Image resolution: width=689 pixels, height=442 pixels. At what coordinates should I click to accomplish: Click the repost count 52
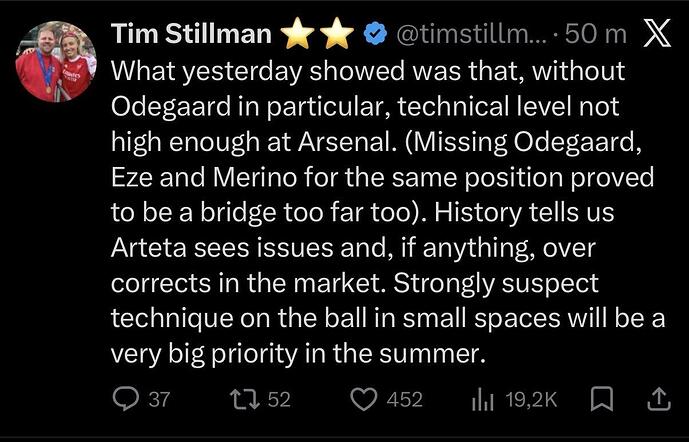[279, 400]
